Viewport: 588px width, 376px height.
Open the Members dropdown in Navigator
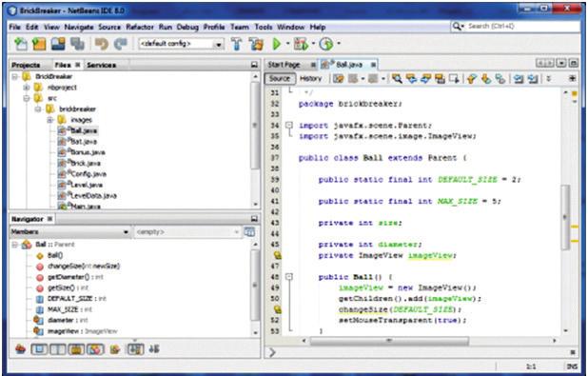[69, 232]
